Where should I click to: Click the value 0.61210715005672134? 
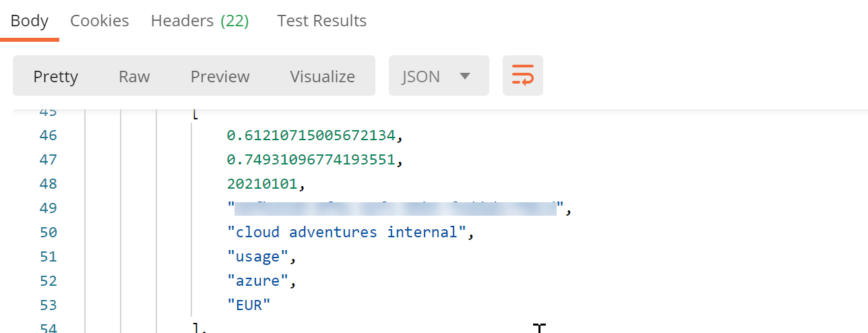click(x=311, y=135)
